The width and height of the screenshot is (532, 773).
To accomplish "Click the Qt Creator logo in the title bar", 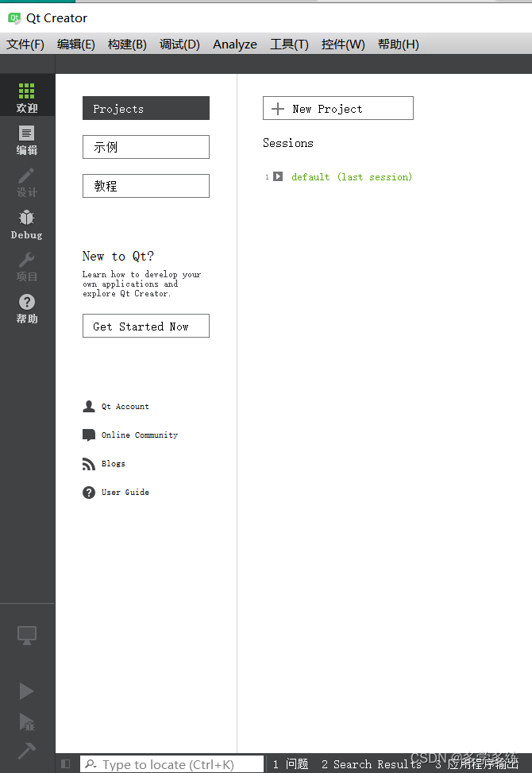I will click(x=14, y=18).
